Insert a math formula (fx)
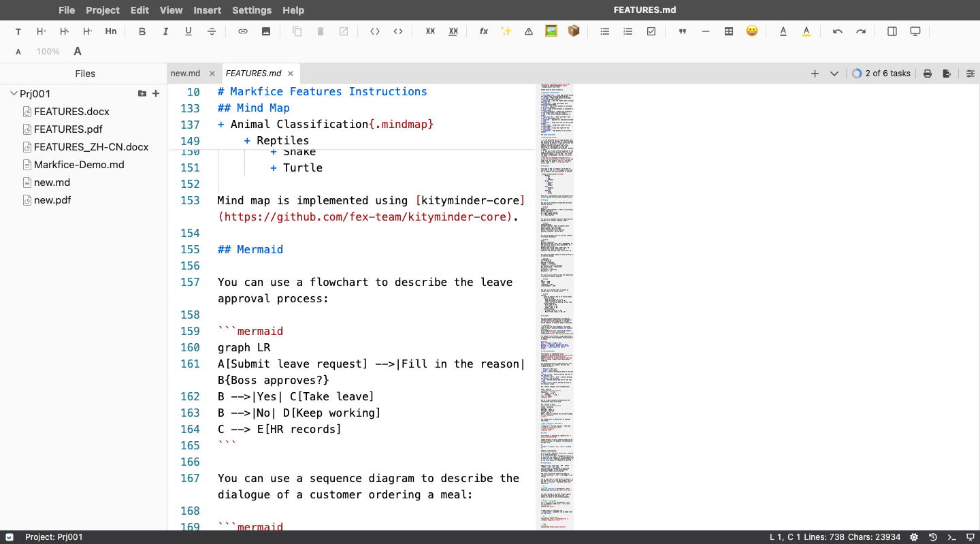The image size is (980, 544). [484, 31]
